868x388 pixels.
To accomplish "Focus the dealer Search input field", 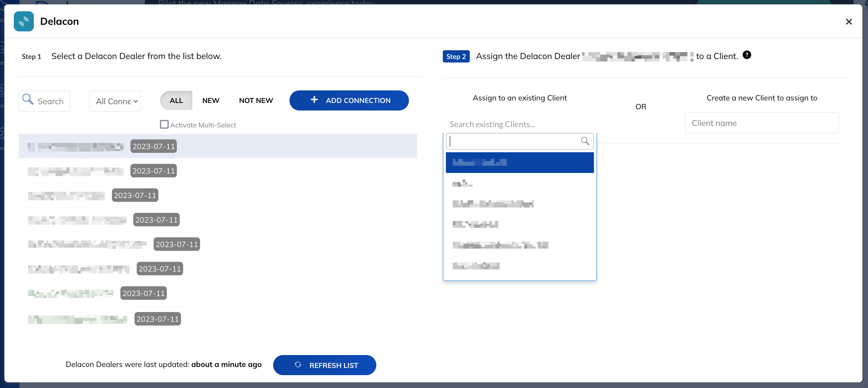I will pyautogui.click(x=44, y=101).
